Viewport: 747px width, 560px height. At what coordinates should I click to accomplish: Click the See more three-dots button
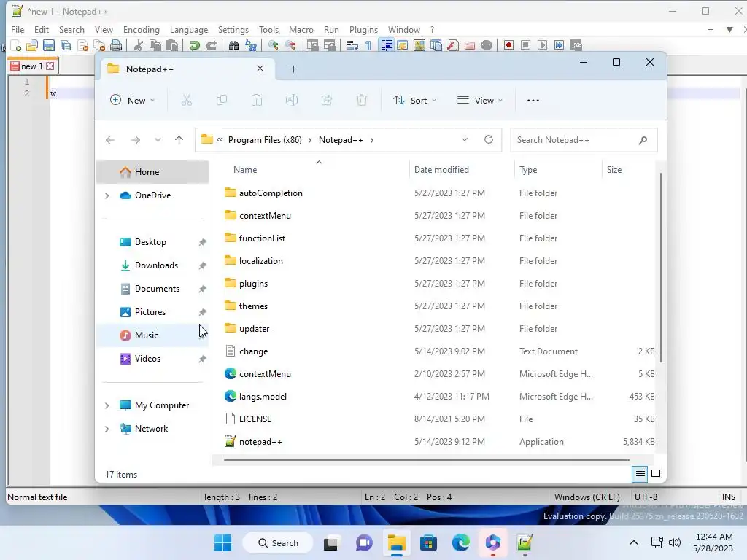coord(533,101)
